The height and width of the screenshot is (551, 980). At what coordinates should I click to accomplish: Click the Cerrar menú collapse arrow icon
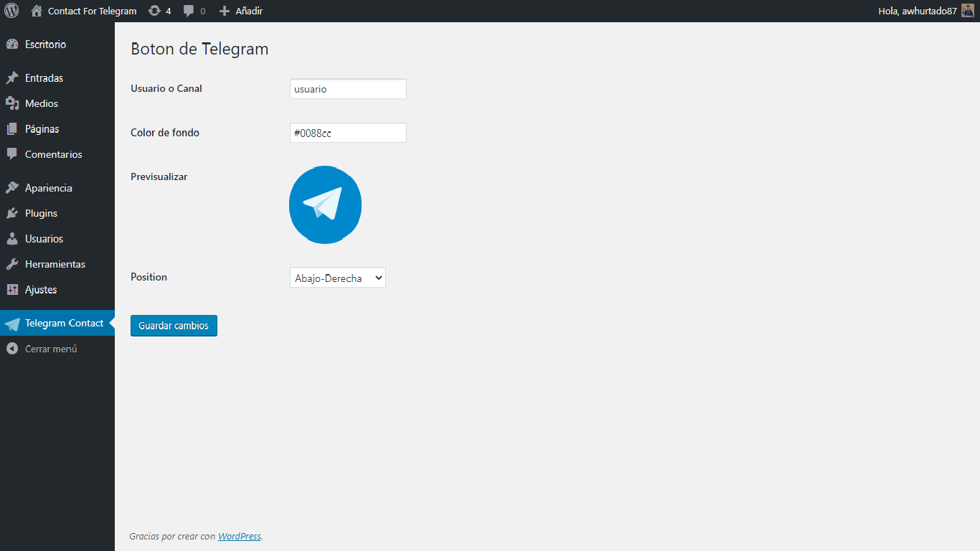11,349
